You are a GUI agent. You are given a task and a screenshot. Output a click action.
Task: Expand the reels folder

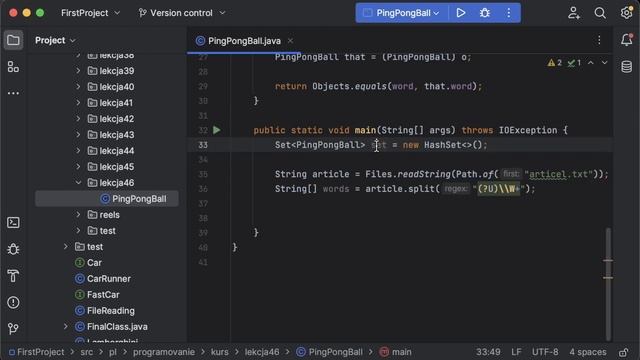tap(78, 215)
